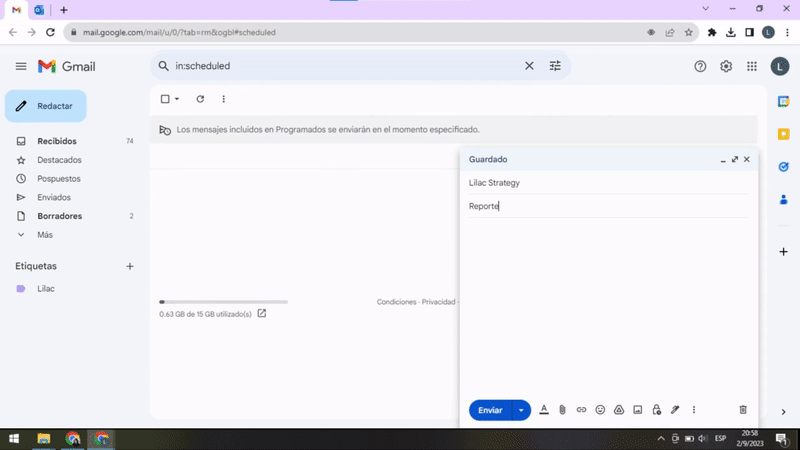This screenshot has height=450, width=800.
Task: Click the in:scheduled search field
Action: (x=347, y=66)
